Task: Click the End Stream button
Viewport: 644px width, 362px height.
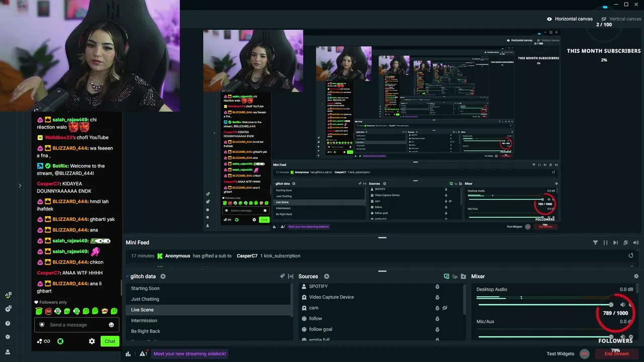Action: (616, 354)
